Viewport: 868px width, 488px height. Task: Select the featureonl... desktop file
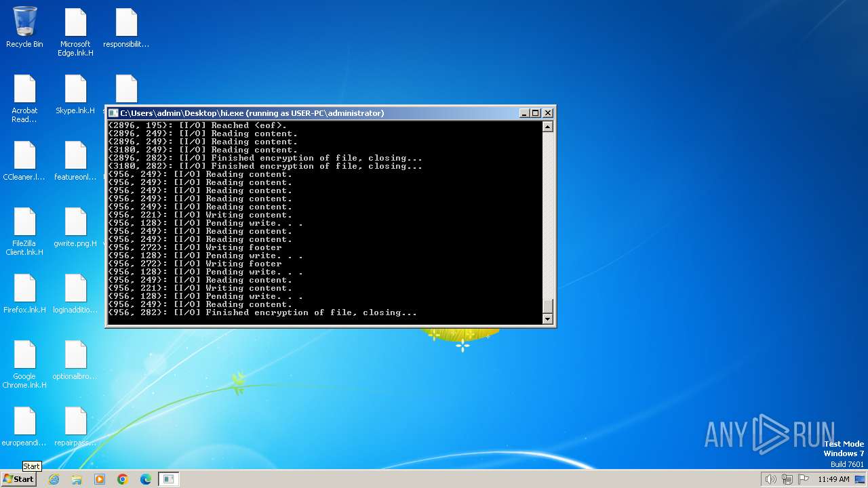75,161
